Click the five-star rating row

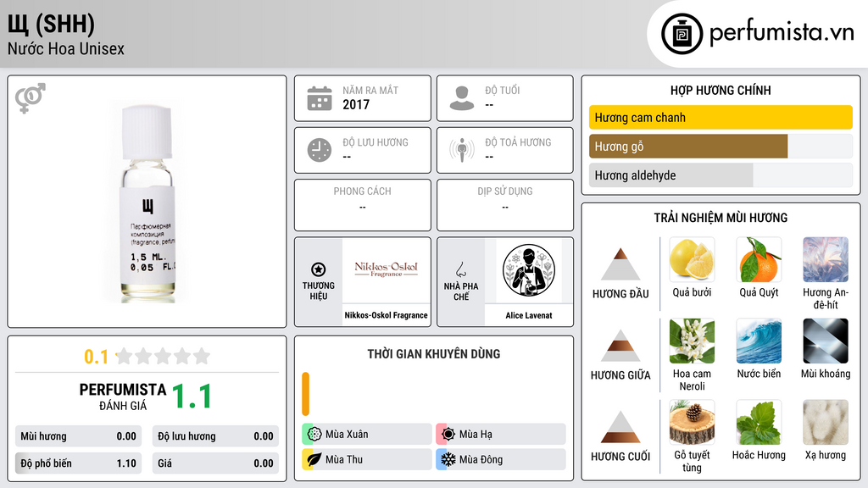tap(164, 356)
